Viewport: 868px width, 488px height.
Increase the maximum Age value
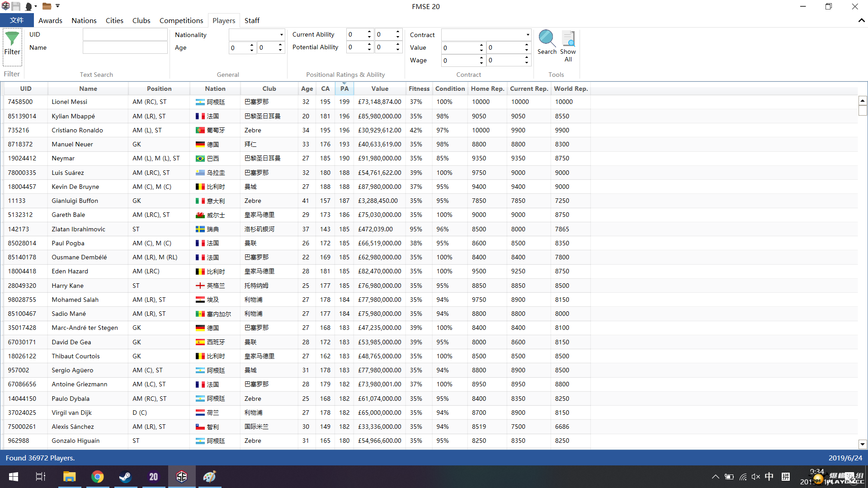(280, 45)
